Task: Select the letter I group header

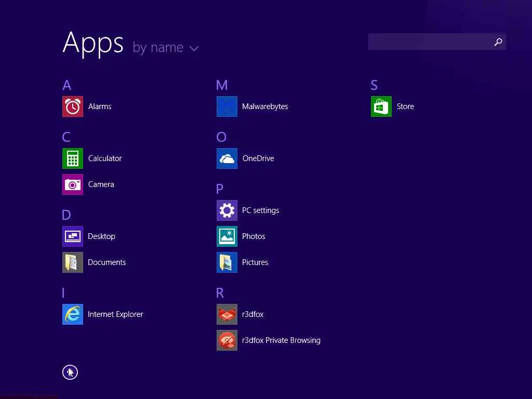Action: 63,293
